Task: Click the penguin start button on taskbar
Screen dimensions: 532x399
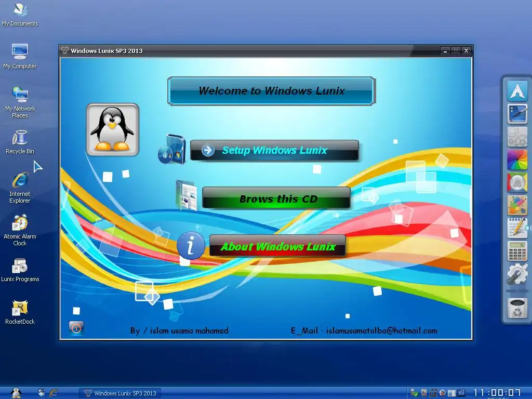Action: [x=16, y=393]
